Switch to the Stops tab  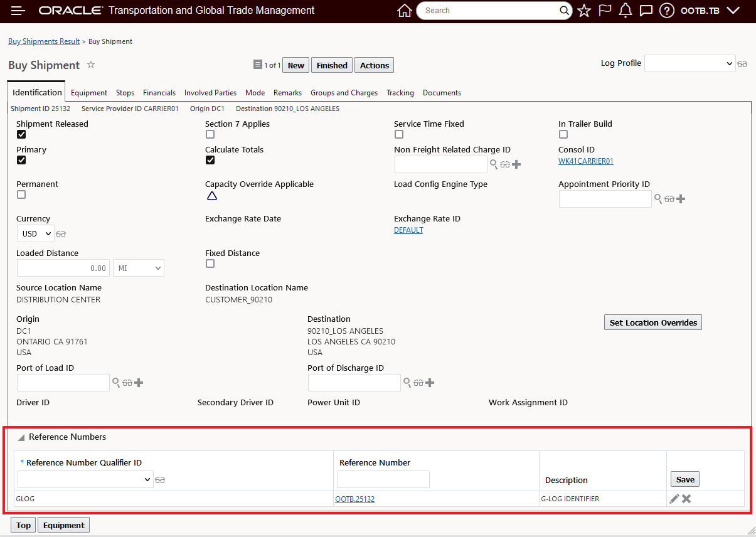(125, 92)
